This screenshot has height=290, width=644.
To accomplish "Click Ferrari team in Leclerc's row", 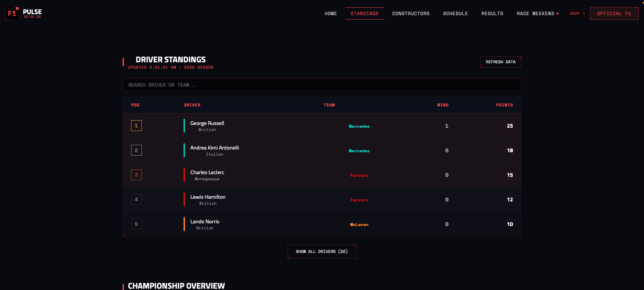I will 359,175.
